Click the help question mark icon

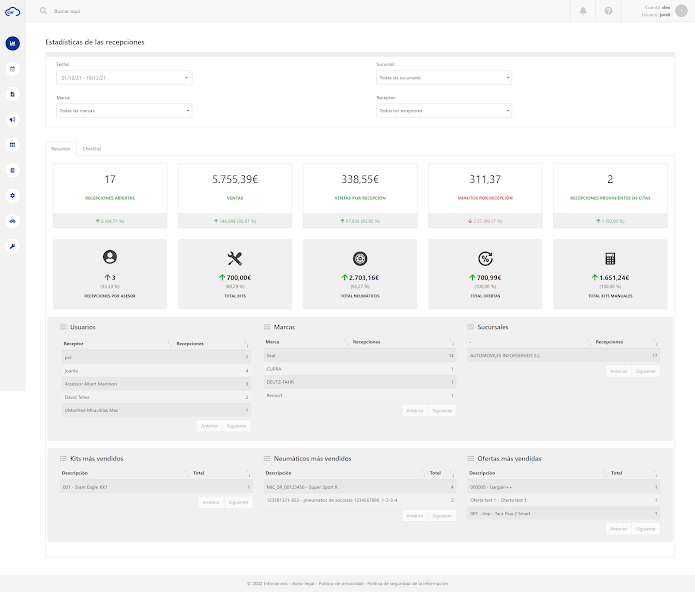point(608,11)
